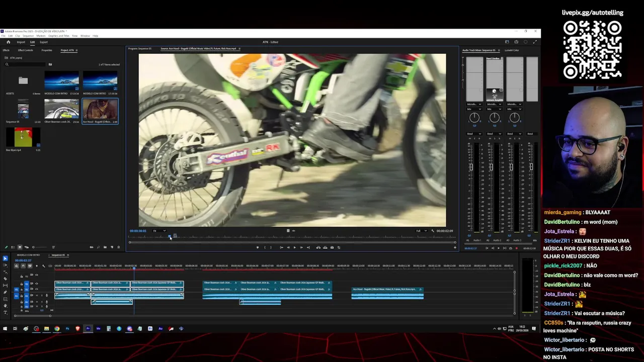Go to Out point in source monitor
Screen dimensions: 644x362
click(308, 247)
